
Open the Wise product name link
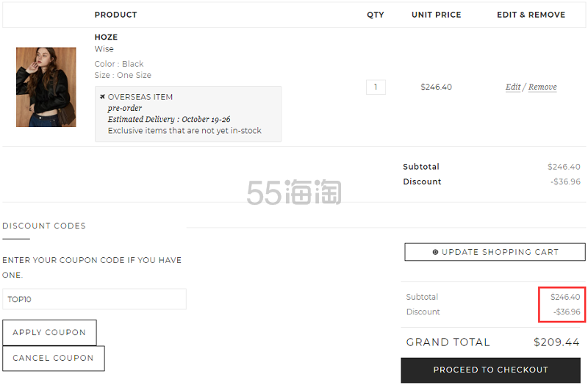pos(104,49)
